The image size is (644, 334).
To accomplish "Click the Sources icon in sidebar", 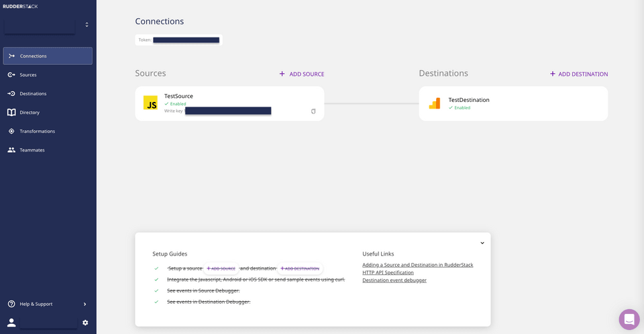I will pyautogui.click(x=11, y=74).
